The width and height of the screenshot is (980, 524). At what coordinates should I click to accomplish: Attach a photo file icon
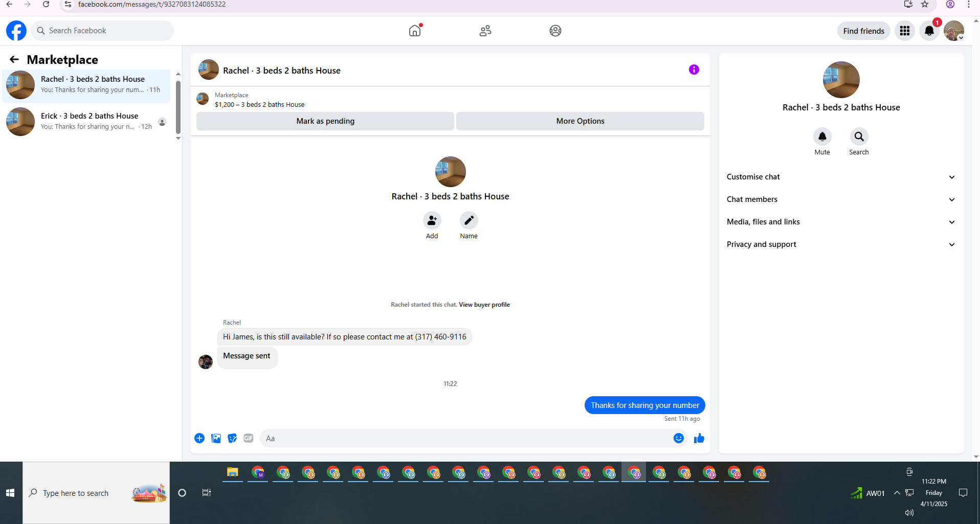(x=216, y=438)
